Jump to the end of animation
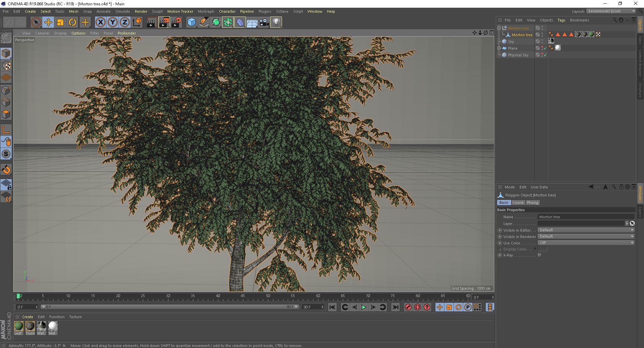Screen dimensions: 644x348 395,307
